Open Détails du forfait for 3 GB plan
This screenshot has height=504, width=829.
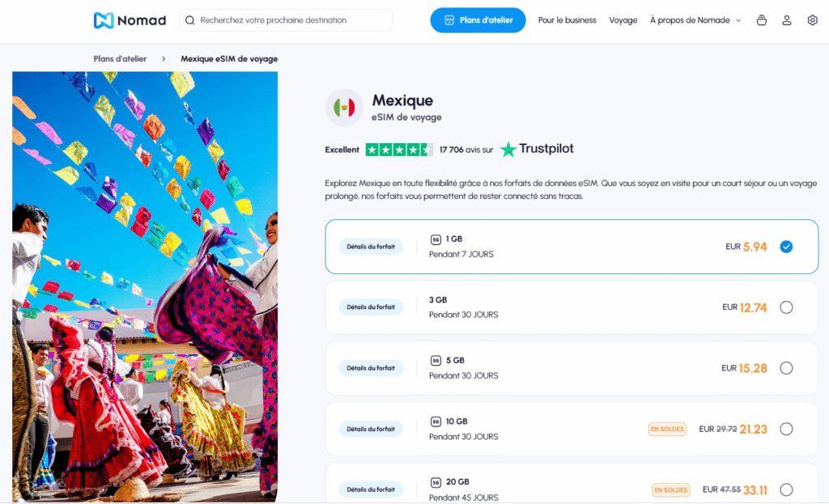371,307
